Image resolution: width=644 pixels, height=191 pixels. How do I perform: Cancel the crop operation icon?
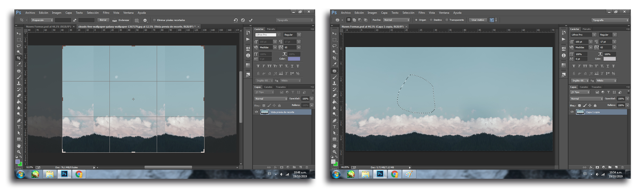(x=243, y=20)
